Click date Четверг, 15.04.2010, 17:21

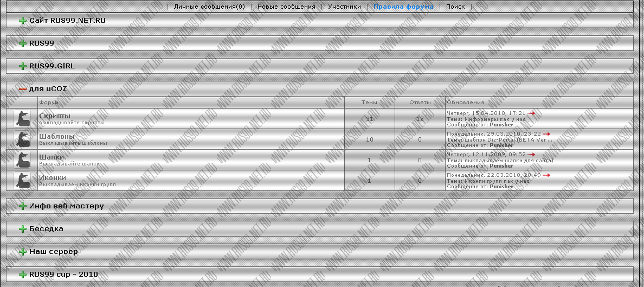tap(486, 113)
